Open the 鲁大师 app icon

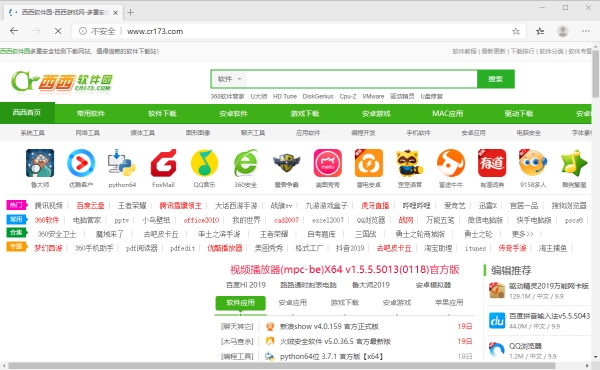tap(40, 163)
